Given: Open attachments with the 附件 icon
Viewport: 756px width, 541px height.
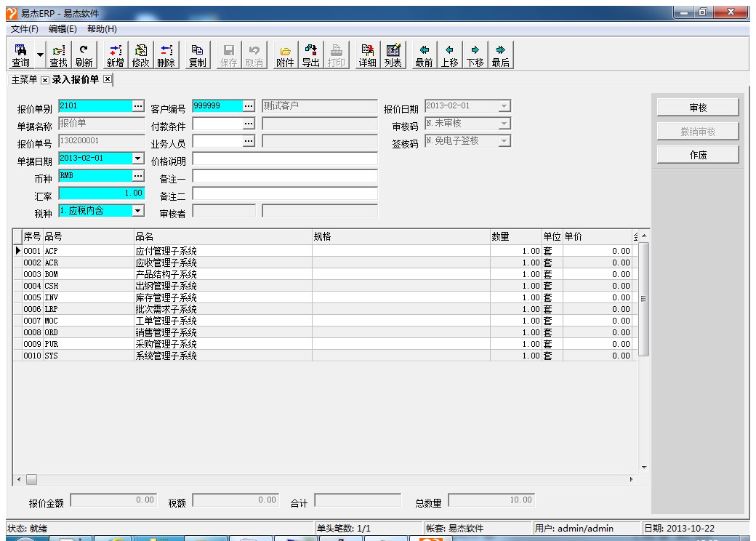Looking at the screenshot, I should (285, 55).
